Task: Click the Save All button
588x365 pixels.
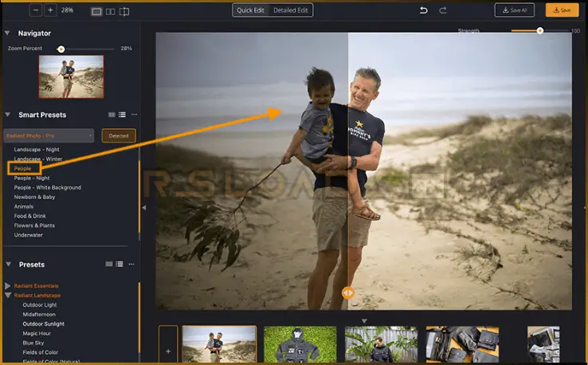Action: click(515, 10)
